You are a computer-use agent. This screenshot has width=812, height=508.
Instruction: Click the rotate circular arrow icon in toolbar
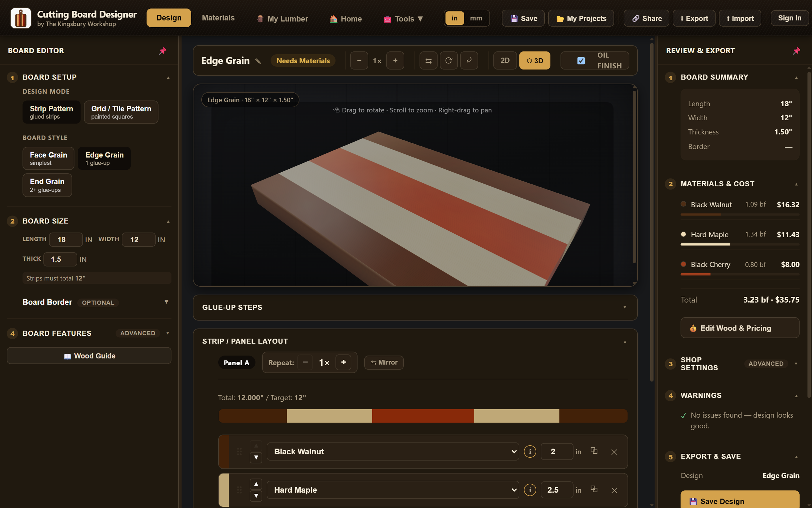click(449, 60)
